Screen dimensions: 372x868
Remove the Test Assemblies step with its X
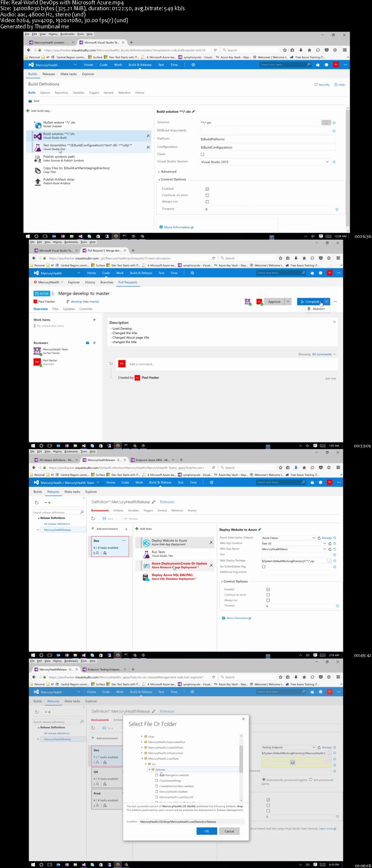148,147
